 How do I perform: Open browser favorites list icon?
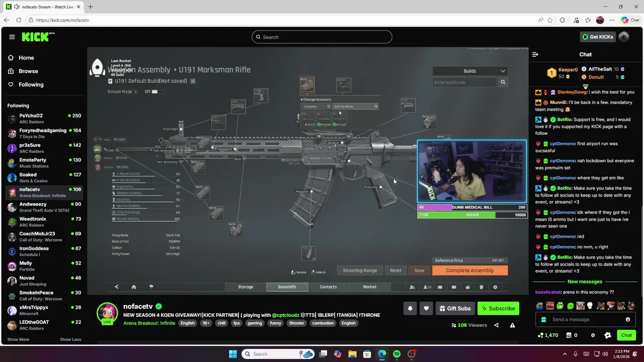point(588,20)
